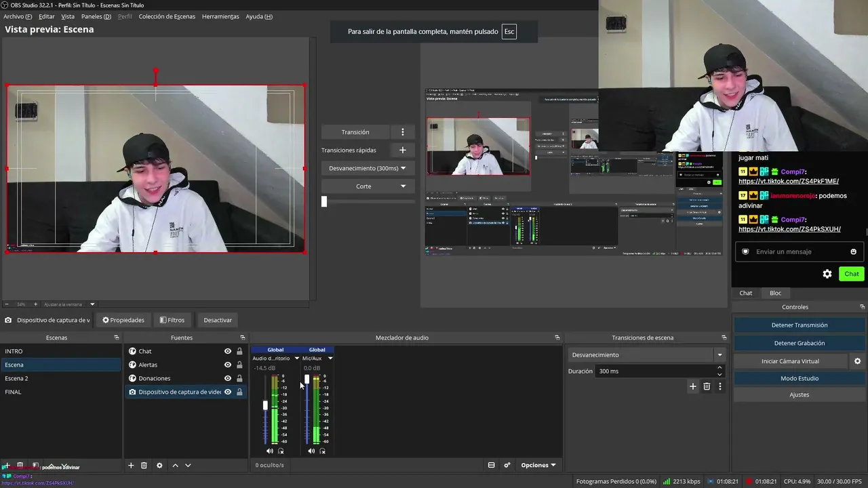Open the Vista menu
This screenshot has width=868, height=488.
click(68, 16)
